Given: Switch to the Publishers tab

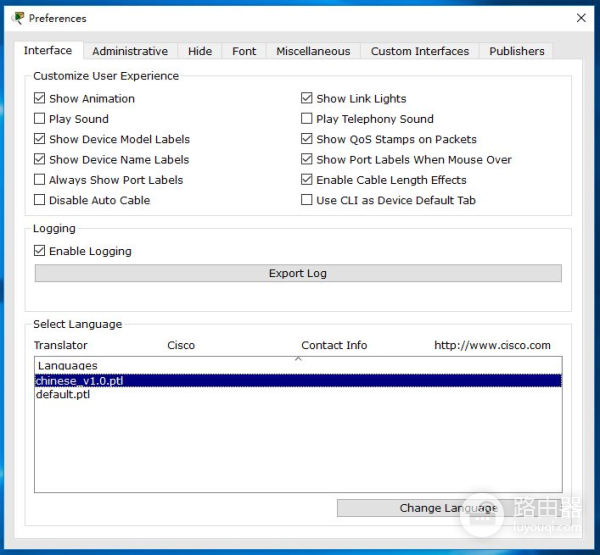Looking at the screenshot, I should click(516, 51).
